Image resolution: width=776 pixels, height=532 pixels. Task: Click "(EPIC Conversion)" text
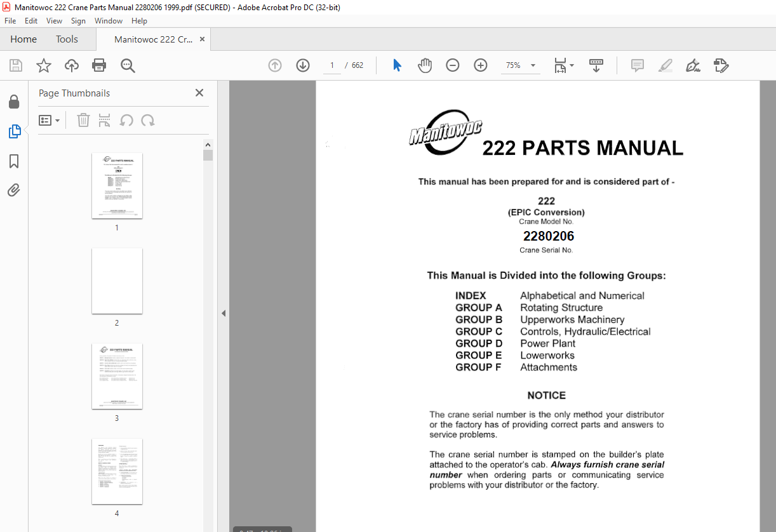tap(546, 213)
